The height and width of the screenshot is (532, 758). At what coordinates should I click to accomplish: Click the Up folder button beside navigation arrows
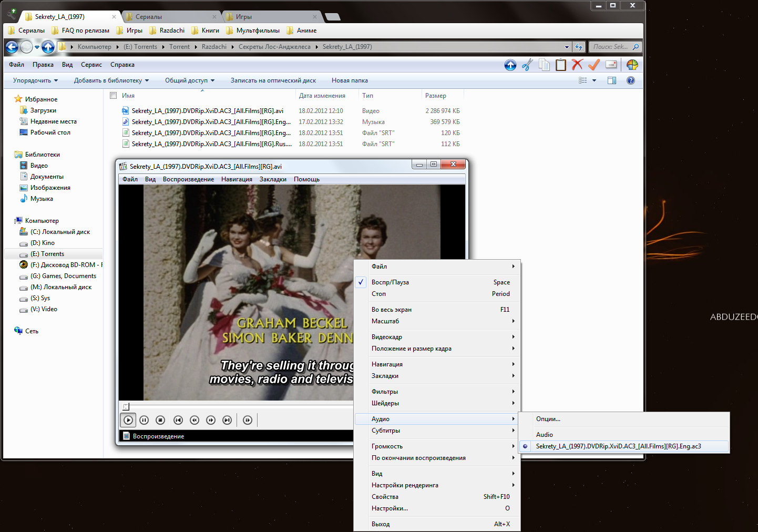pyautogui.click(x=48, y=47)
